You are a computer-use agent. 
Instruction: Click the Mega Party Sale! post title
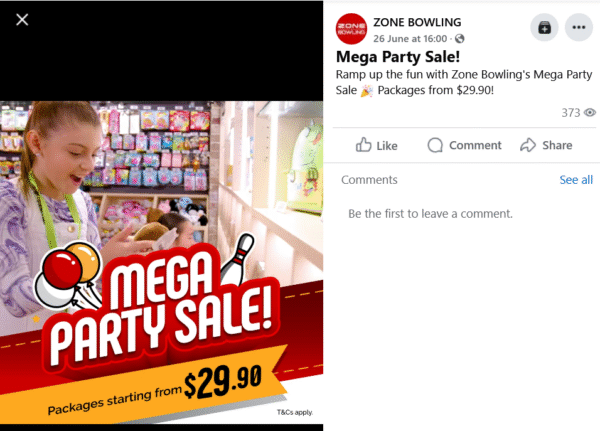[x=398, y=57]
